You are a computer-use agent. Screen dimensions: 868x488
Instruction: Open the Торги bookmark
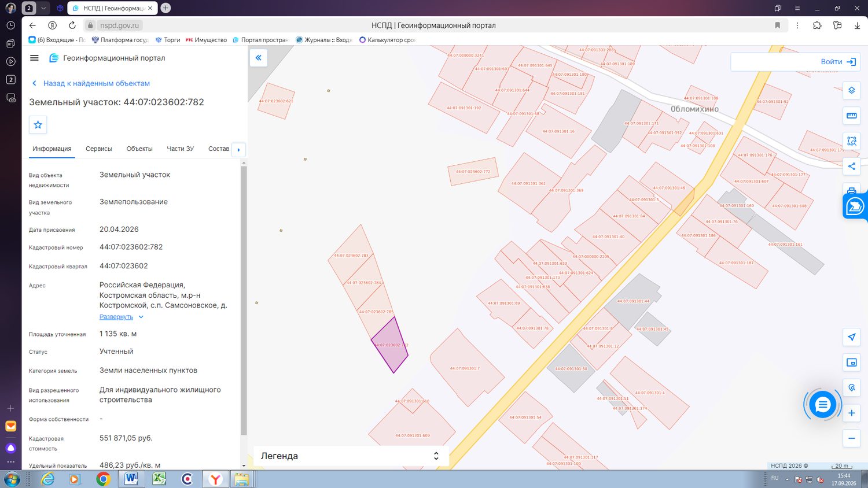point(168,40)
